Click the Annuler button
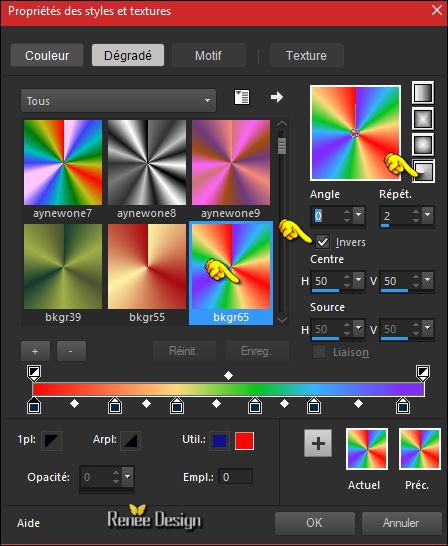The height and width of the screenshot is (546, 448). (x=401, y=523)
